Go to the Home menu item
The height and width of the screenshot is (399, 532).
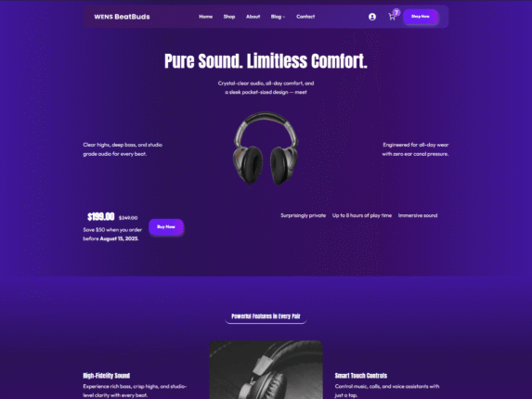[x=205, y=17]
